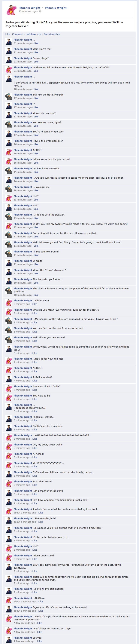Like the 'From college?' comment
This screenshot has width=139, height=644.
tap(36, 62)
